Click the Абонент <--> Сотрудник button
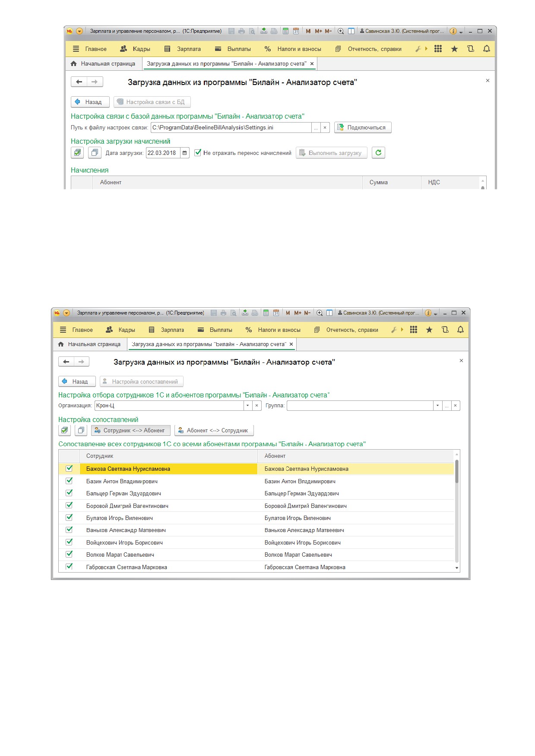Image resolution: width=535 pixels, height=756 pixels. (214, 430)
